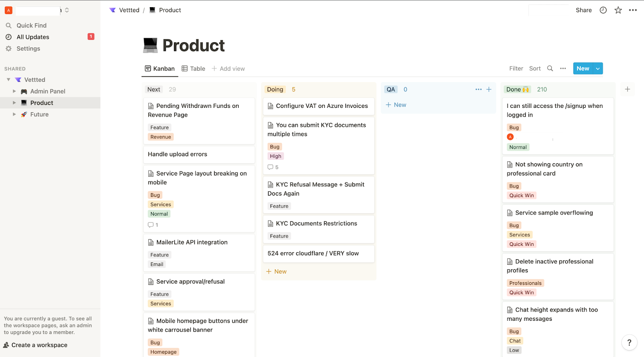The width and height of the screenshot is (644, 357).
Task: Open KYC Documents Restrictions card
Action: pos(319,229)
